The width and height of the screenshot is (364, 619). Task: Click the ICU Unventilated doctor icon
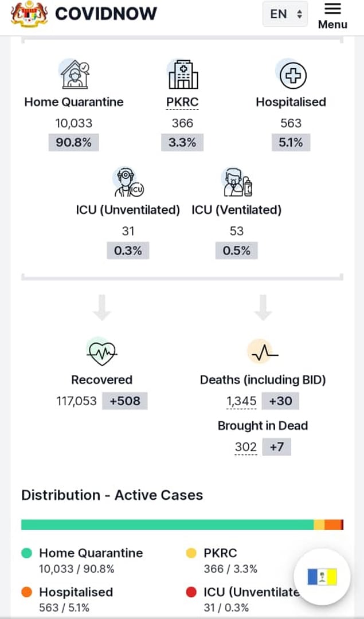point(128,182)
